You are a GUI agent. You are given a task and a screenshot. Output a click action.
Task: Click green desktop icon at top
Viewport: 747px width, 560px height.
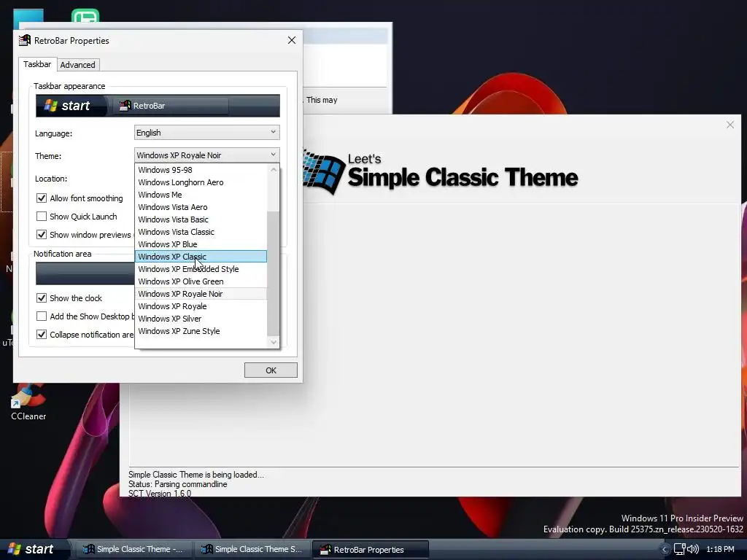coord(86,16)
